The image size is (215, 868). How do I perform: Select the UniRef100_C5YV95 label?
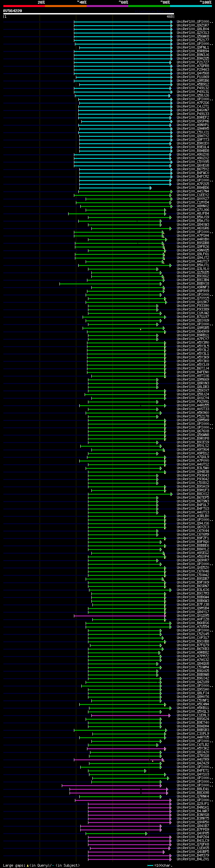pos(193,162)
